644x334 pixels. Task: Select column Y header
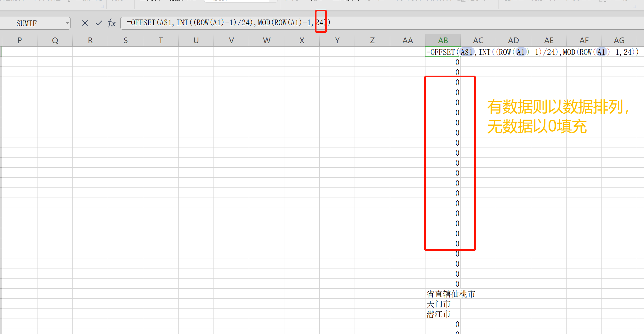[337, 40]
